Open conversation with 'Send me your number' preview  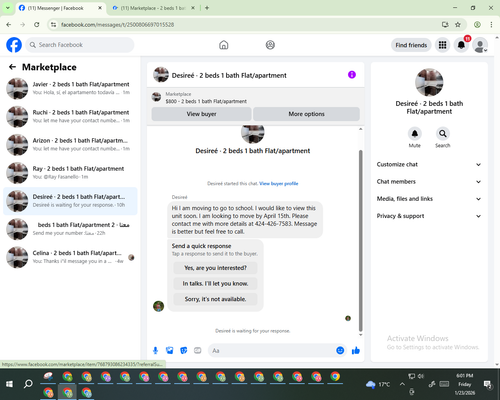[70, 229]
